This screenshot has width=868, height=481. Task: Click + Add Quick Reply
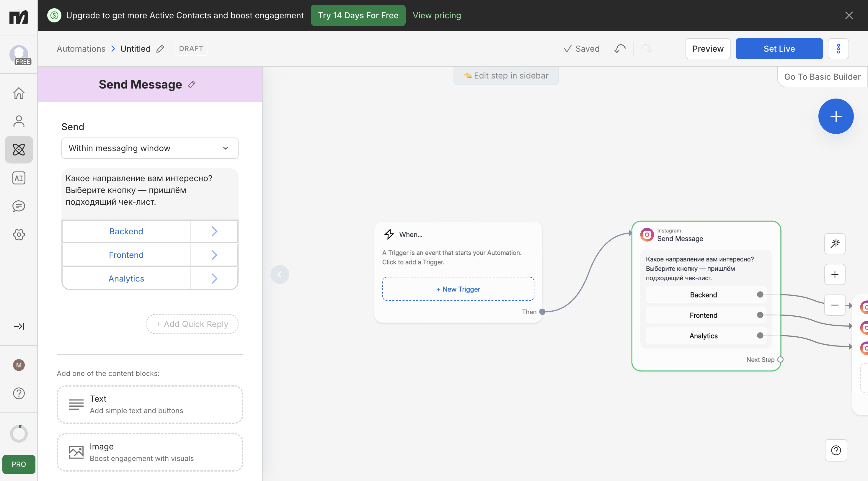tap(192, 324)
